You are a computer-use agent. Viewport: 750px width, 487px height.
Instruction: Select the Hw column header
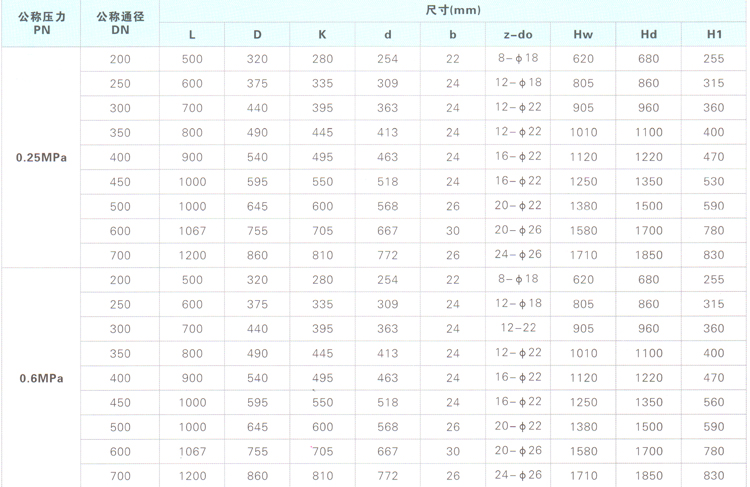pos(583,34)
